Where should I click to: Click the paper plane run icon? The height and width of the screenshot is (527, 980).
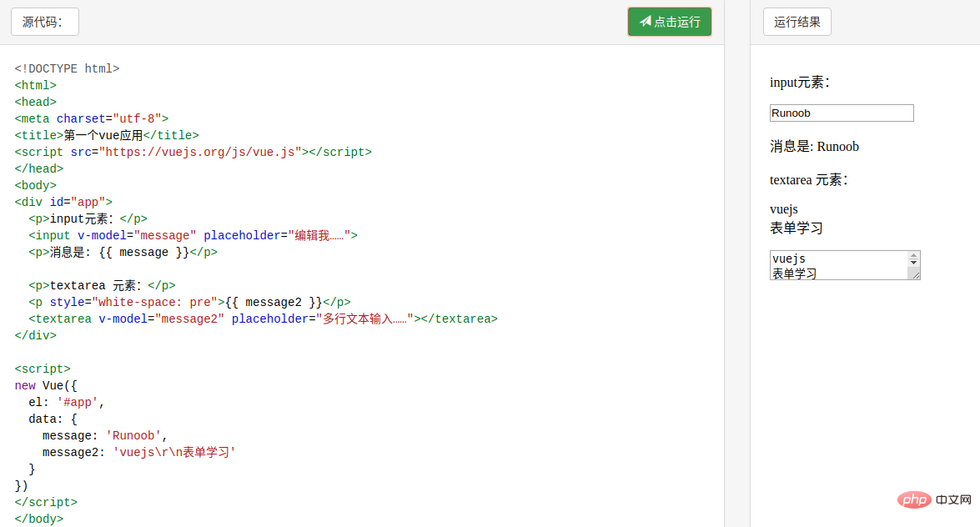coord(645,22)
